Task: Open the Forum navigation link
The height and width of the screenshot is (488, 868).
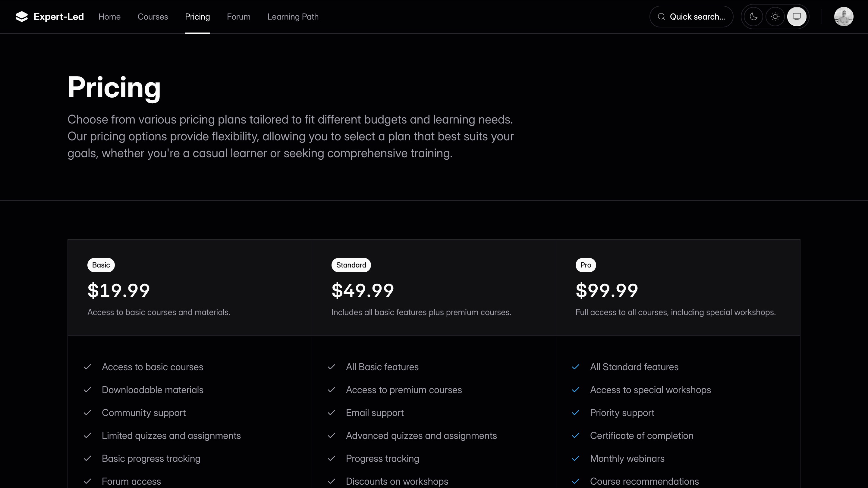Action: [x=239, y=17]
